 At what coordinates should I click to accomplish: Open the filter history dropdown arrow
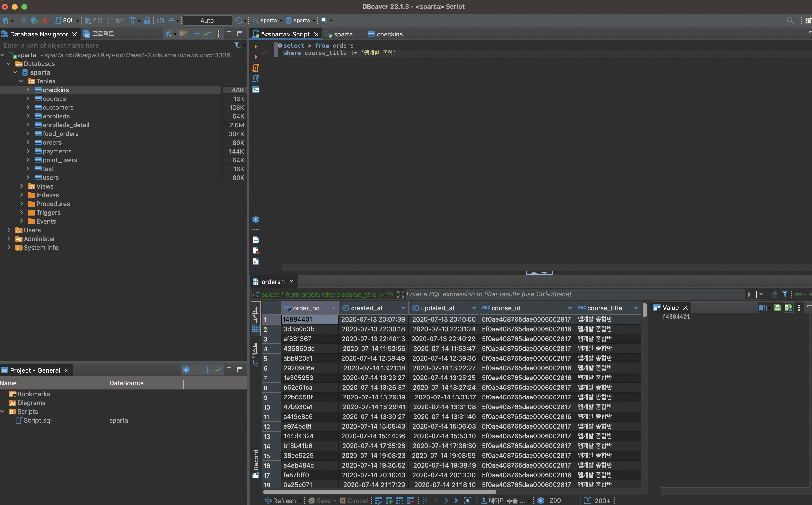pyautogui.click(x=761, y=294)
